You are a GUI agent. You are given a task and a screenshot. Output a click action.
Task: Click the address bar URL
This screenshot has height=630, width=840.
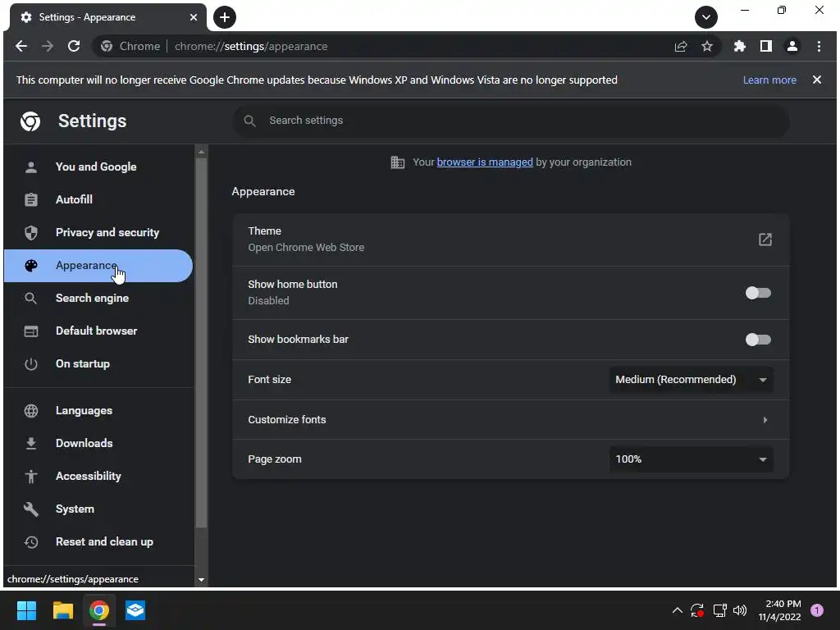251,47
